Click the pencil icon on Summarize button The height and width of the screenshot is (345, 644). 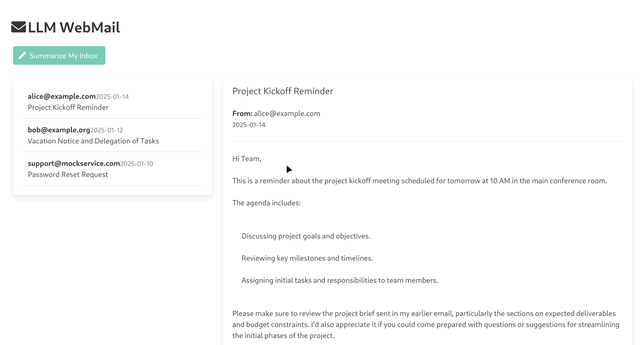(22, 56)
